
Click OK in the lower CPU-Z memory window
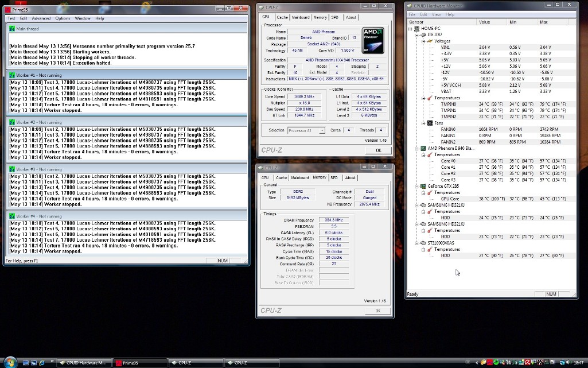click(x=378, y=311)
